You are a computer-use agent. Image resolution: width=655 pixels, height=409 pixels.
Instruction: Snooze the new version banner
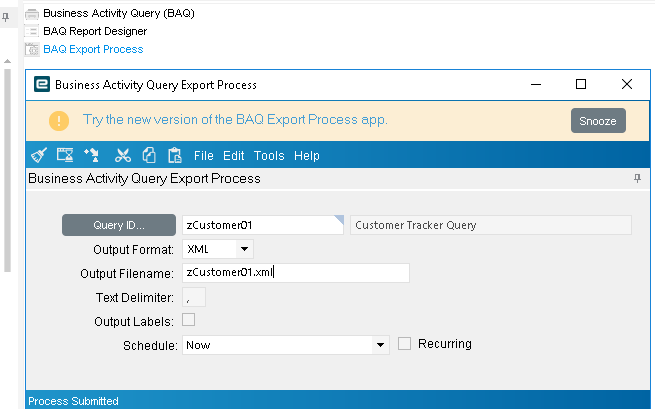pos(598,121)
